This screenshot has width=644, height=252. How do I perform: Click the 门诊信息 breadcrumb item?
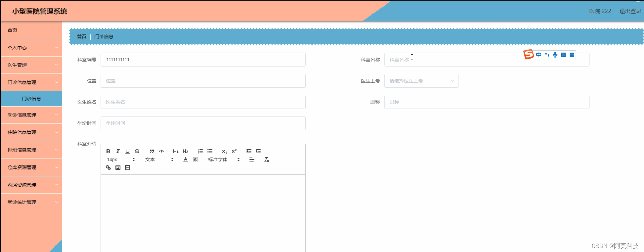coord(104,37)
